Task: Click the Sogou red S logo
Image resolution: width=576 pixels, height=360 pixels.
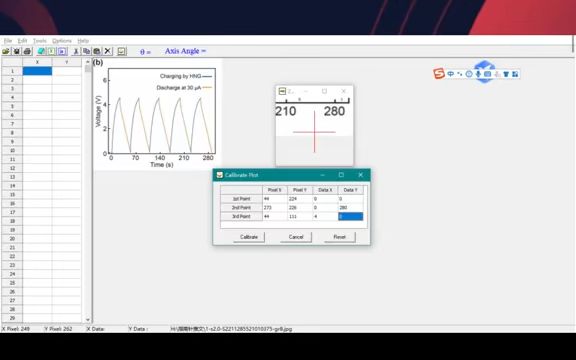Action: pos(439,74)
